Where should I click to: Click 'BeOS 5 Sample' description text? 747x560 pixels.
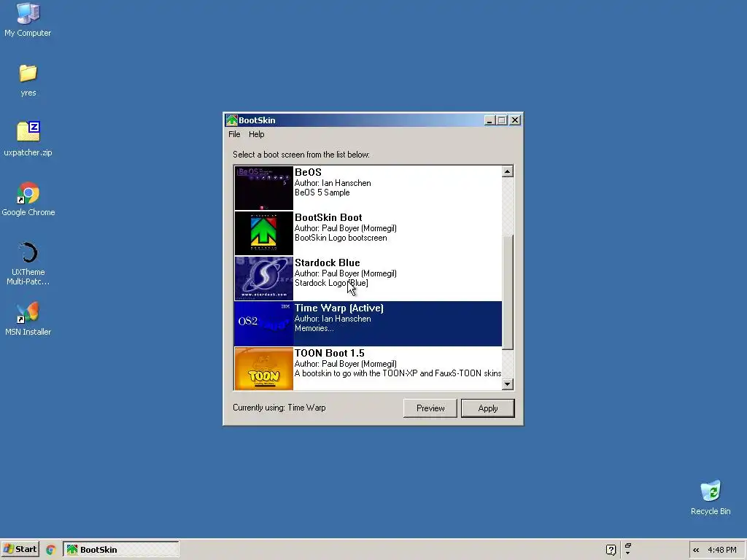[x=322, y=192]
